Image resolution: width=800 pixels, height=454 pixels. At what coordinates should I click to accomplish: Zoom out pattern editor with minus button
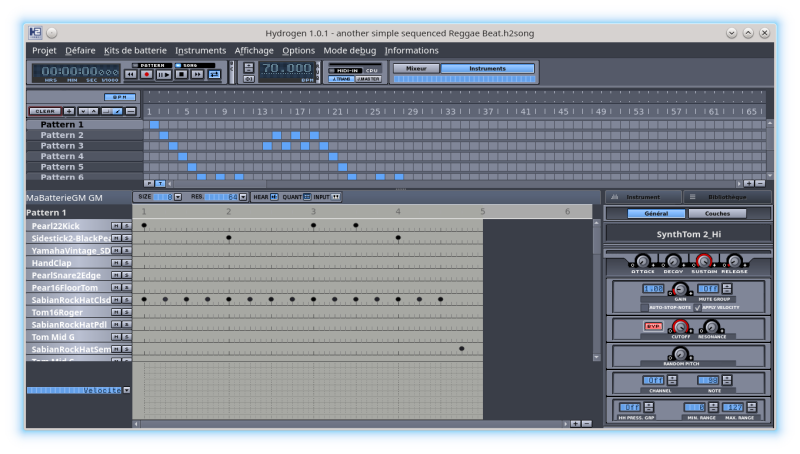point(587,424)
